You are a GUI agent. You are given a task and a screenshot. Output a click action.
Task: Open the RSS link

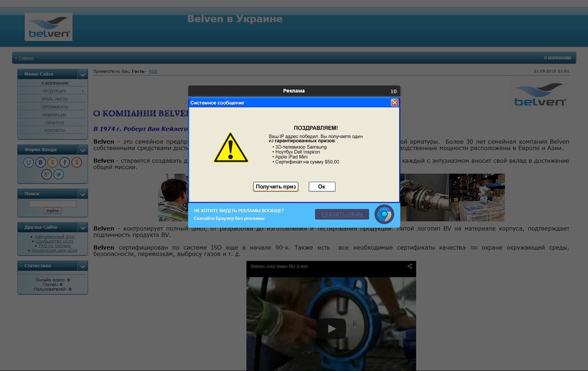point(153,71)
